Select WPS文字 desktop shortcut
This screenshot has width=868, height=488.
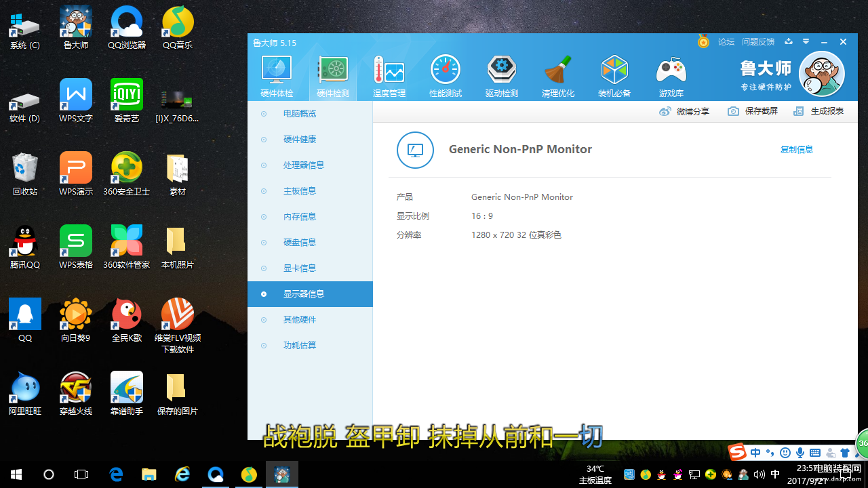click(76, 102)
